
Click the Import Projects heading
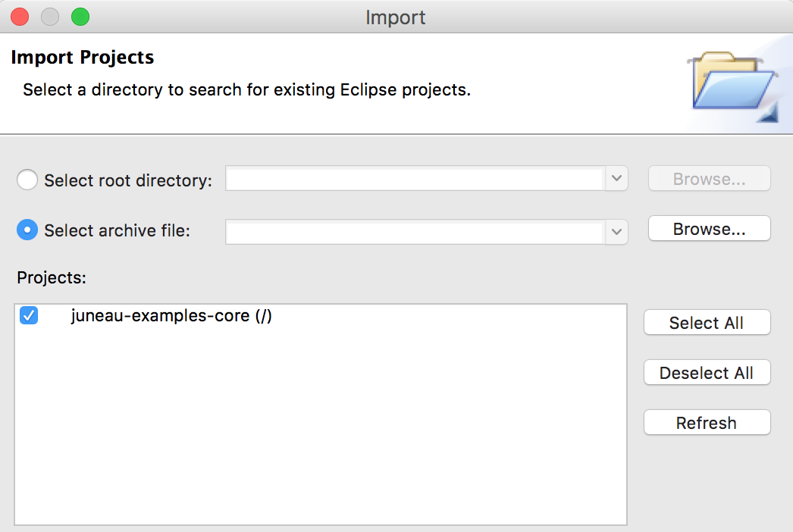[x=83, y=58]
